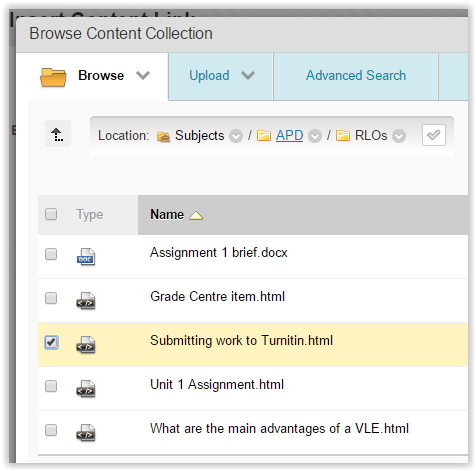Switch to the Advanced Search tab
Viewport: 476px width, 471px height.
click(x=356, y=76)
